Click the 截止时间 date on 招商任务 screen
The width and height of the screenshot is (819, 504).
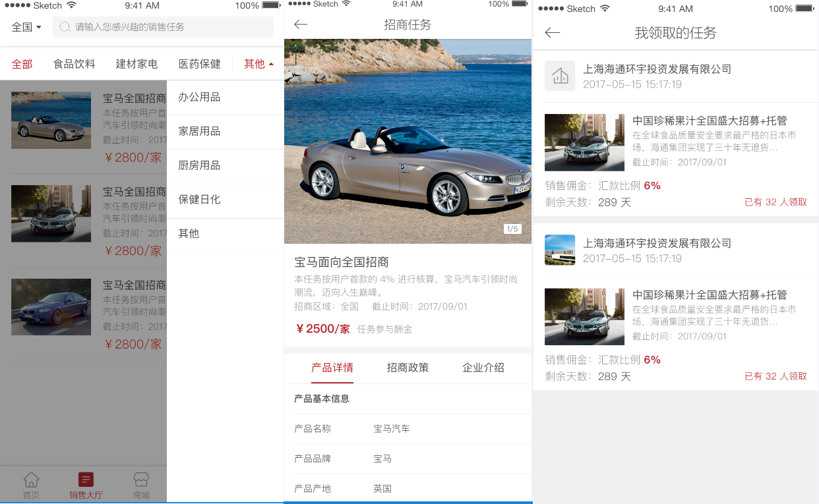(419, 306)
